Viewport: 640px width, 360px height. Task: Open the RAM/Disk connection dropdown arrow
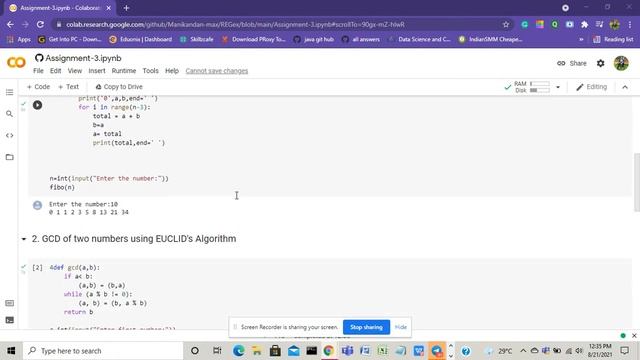point(558,87)
